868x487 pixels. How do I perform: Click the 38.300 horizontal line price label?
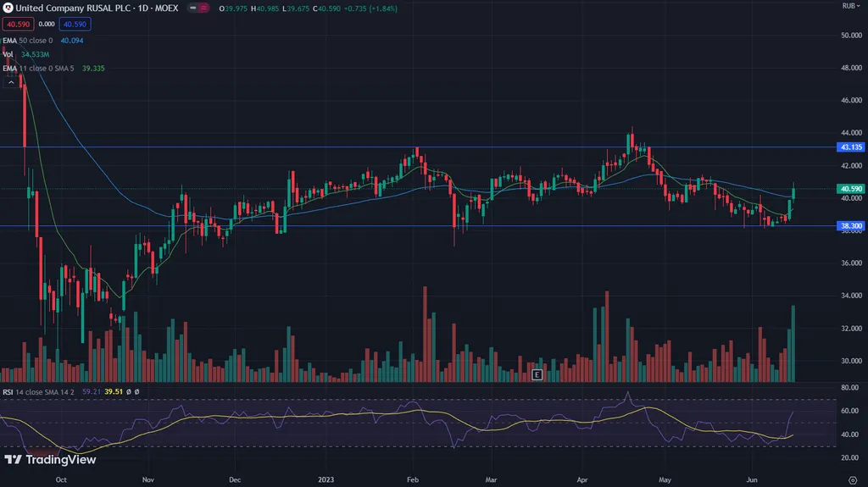849,226
